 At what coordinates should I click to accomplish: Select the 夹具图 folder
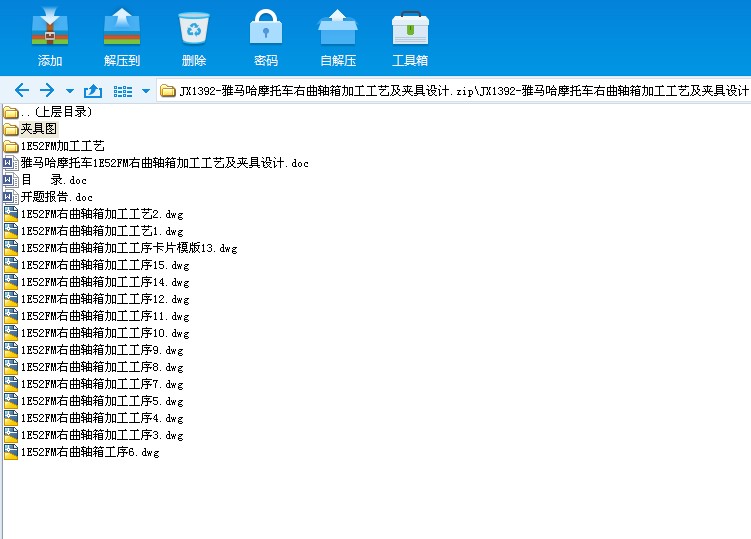pos(30,129)
